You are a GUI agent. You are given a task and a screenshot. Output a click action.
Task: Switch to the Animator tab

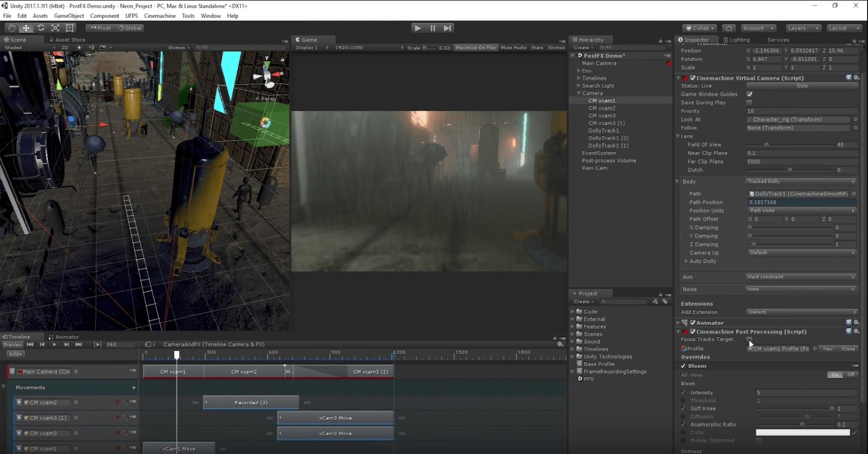tap(64, 337)
